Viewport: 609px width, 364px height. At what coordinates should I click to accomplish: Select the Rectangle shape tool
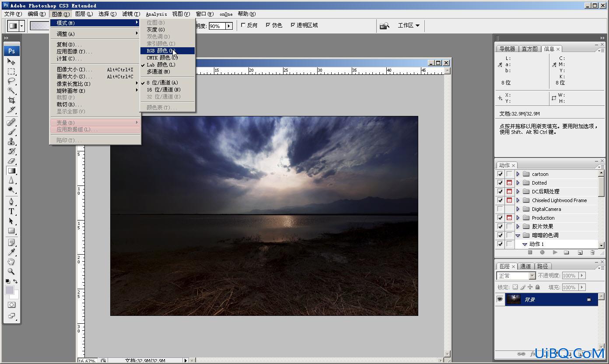click(11, 231)
